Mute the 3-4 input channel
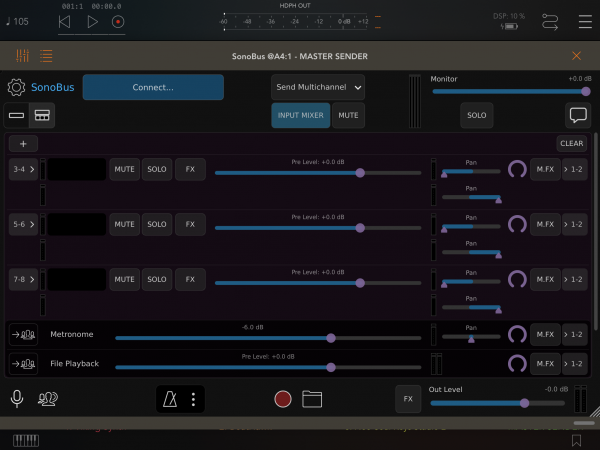This screenshot has height=450, width=600. [x=124, y=169]
